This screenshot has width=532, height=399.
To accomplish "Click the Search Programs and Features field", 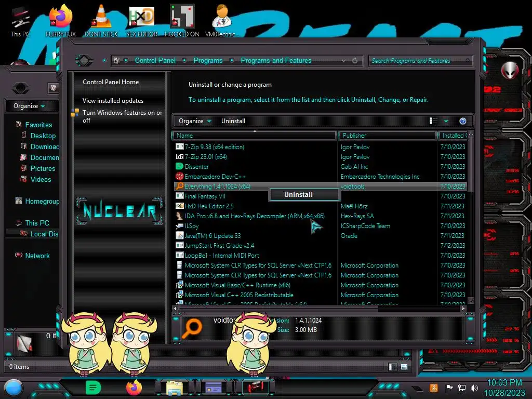I will click(420, 61).
